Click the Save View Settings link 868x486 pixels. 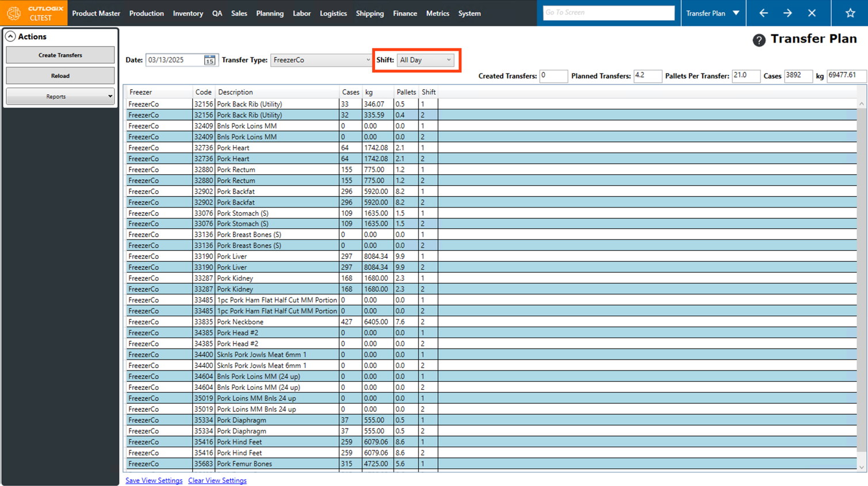click(x=154, y=481)
